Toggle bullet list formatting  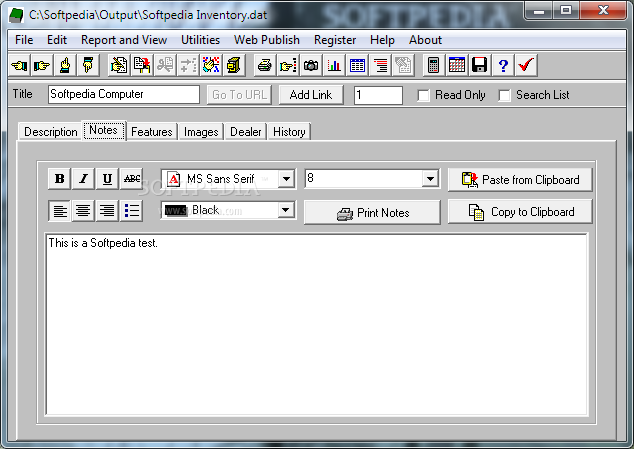coord(131,211)
